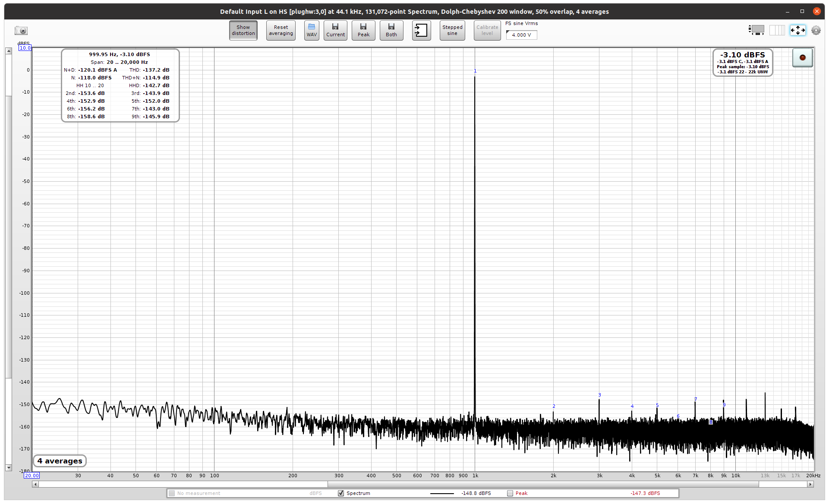The height and width of the screenshot is (504, 829).
Task: Click the red record button
Action: pos(803,57)
